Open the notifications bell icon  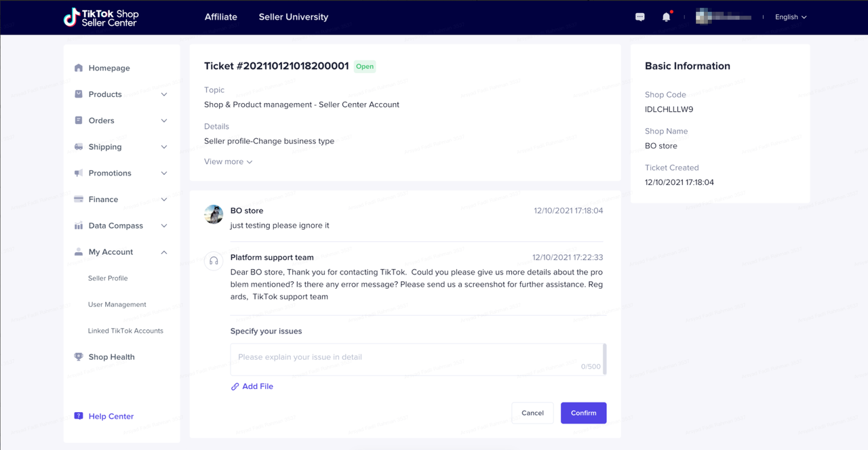pyautogui.click(x=666, y=17)
